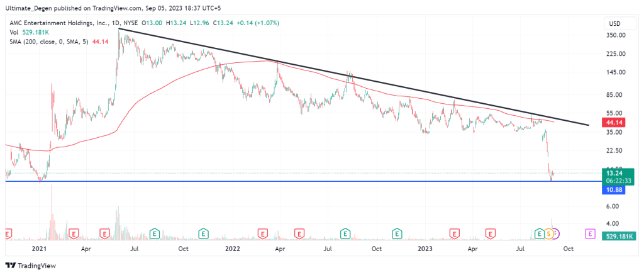Click the green earnings marker after Jul 2022

tap(345, 234)
